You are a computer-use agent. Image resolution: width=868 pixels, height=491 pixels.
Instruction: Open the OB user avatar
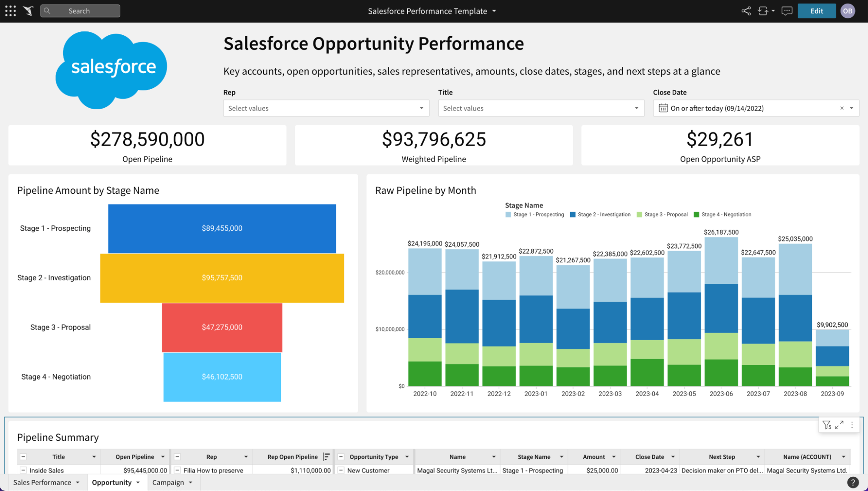848,11
